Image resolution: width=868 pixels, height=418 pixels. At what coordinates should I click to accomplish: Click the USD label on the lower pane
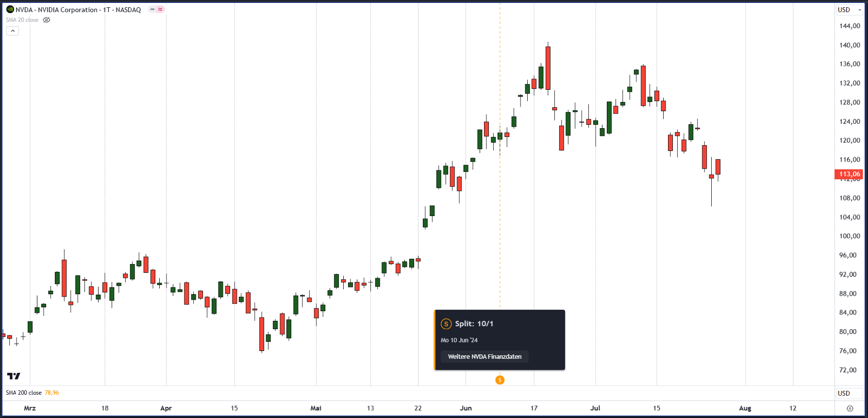(x=844, y=393)
